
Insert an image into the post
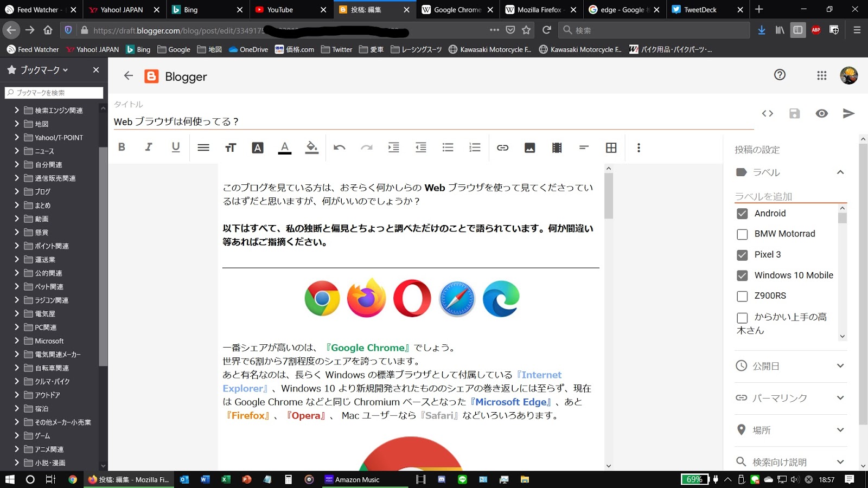[530, 147]
